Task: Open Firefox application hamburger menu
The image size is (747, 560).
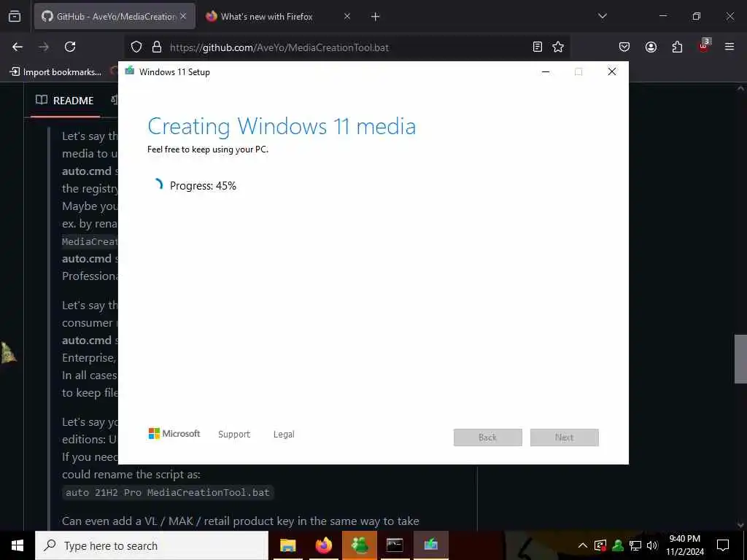Action: coord(729,47)
